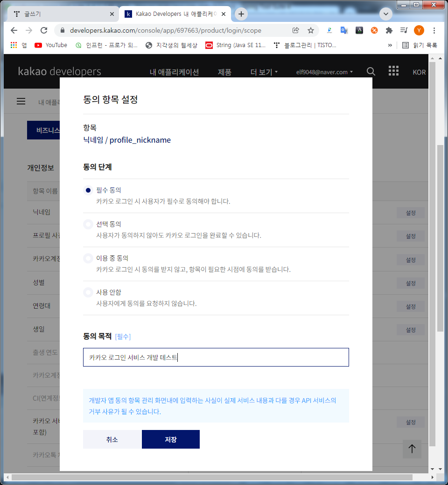Screen dimensions: 448x485
Task: Save settings with the 저장 button
Action: pos(171,439)
